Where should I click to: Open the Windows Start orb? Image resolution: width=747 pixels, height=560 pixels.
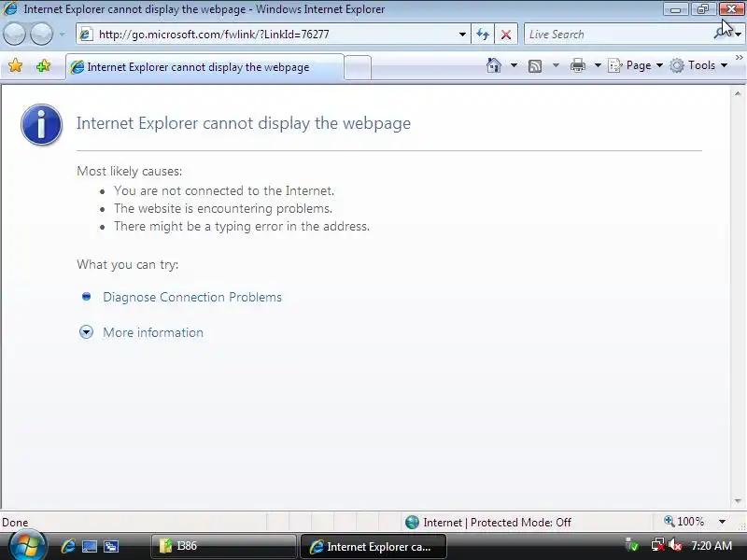(27, 546)
